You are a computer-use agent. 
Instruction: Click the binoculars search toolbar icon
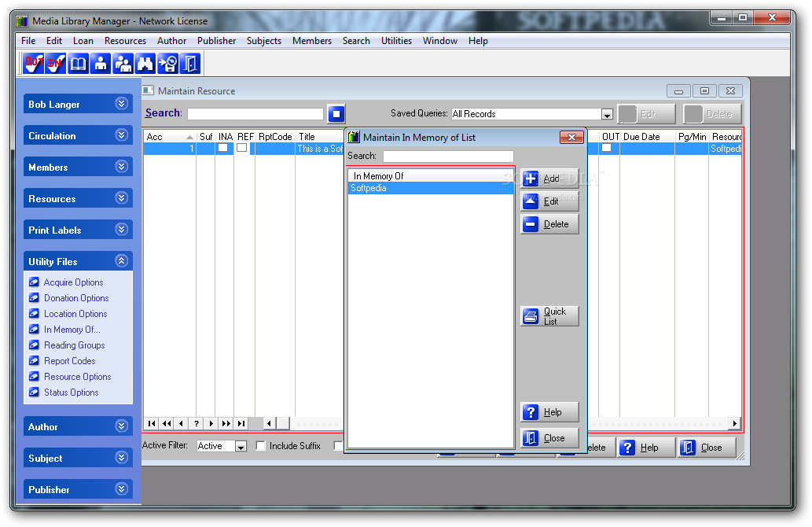[x=145, y=64]
